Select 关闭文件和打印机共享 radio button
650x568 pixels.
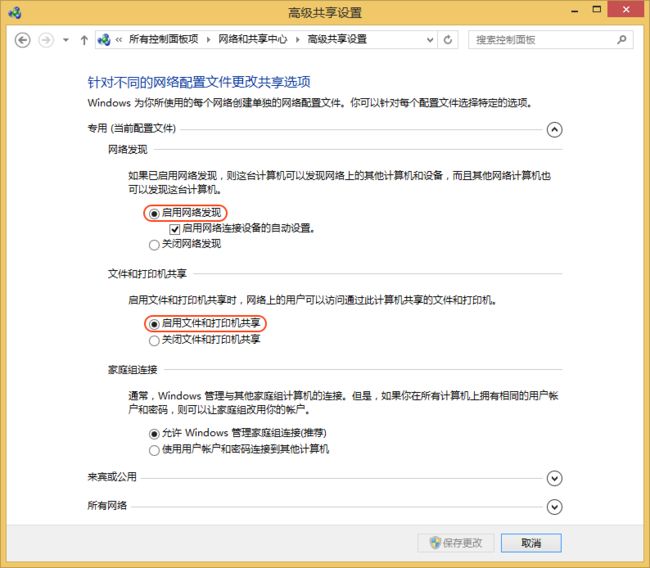tap(154, 340)
